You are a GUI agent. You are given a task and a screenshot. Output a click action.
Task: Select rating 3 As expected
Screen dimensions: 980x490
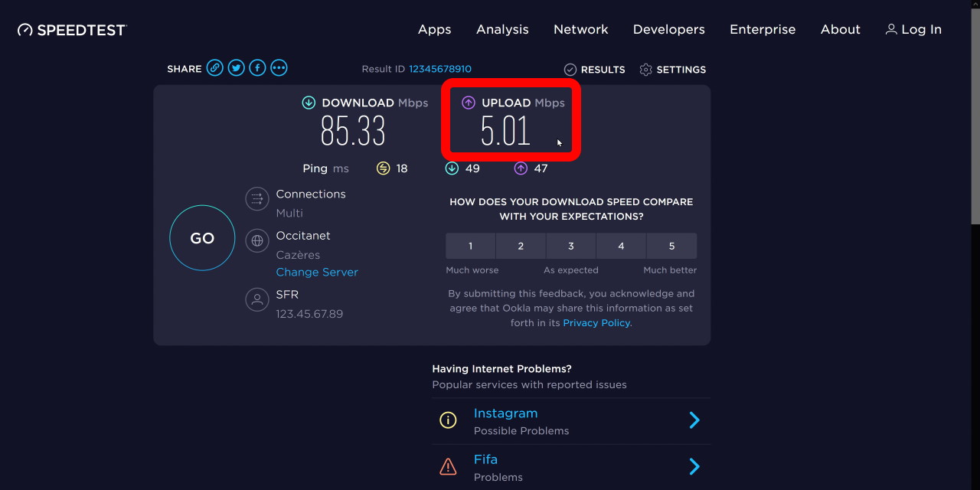coord(570,246)
